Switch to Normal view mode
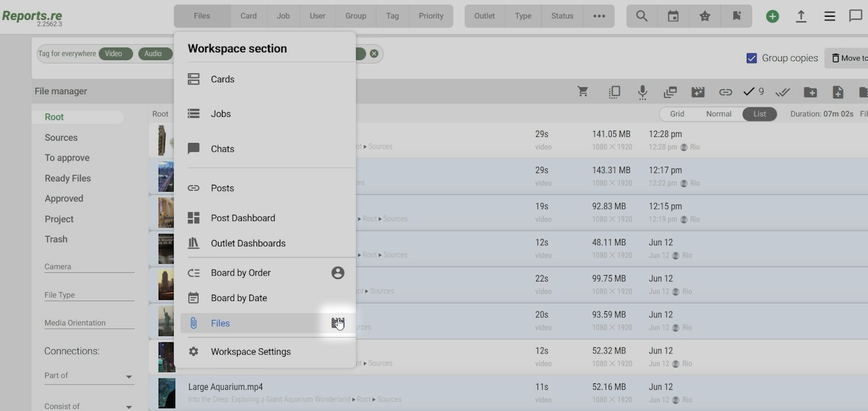Screen dimensions: 868x411 (x=719, y=114)
